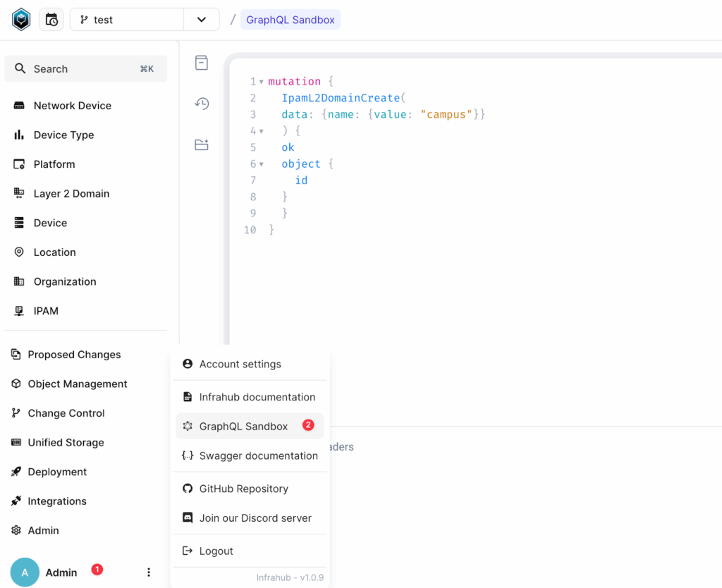Click the Integrations plug icon
The image size is (722, 588).
click(x=16, y=501)
